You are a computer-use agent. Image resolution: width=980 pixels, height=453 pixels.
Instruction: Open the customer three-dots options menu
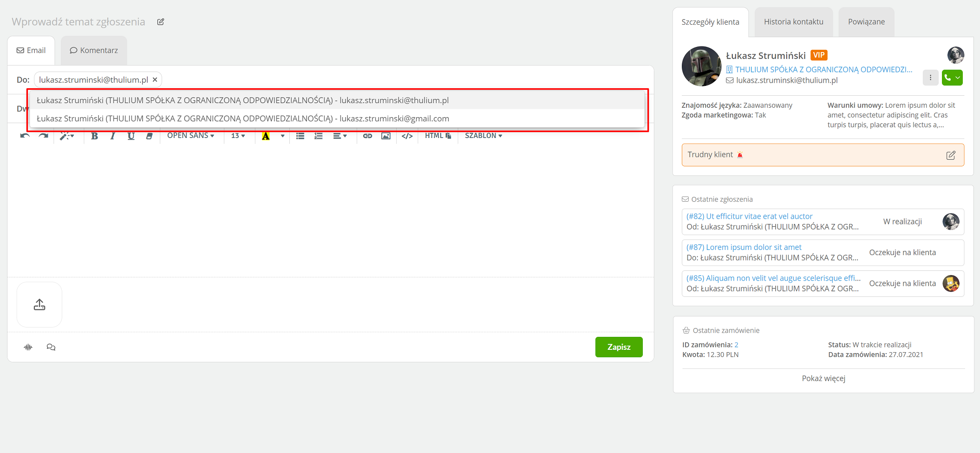(x=930, y=78)
